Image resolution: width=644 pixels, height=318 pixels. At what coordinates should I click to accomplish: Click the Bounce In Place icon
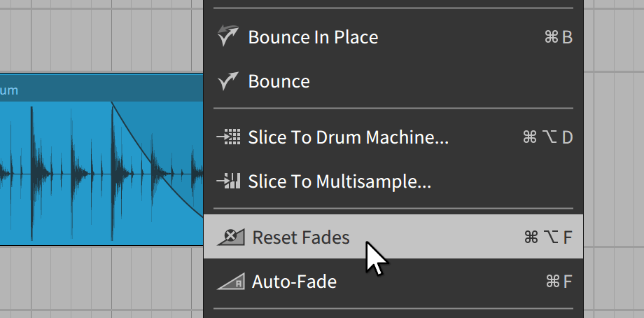point(229,36)
